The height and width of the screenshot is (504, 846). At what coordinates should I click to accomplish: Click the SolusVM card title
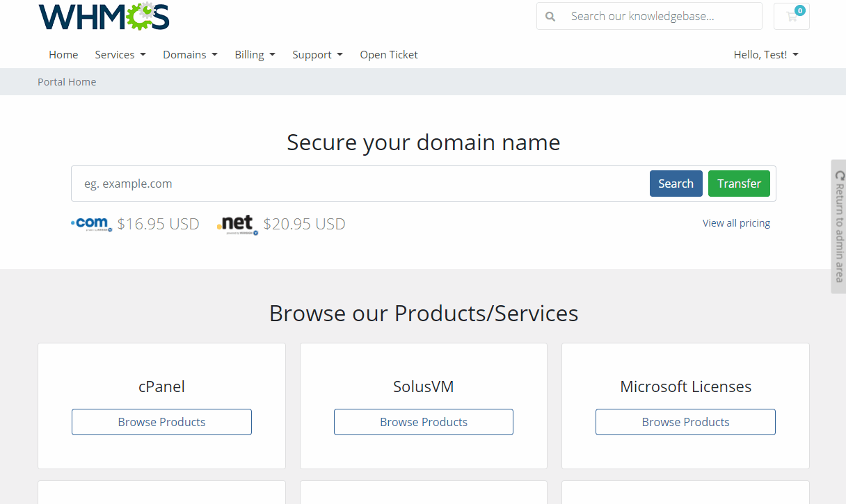click(424, 387)
